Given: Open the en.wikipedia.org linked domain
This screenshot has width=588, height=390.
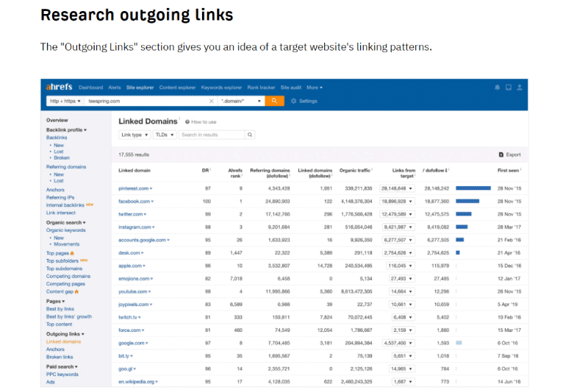Looking at the screenshot, I should click(138, 382).
